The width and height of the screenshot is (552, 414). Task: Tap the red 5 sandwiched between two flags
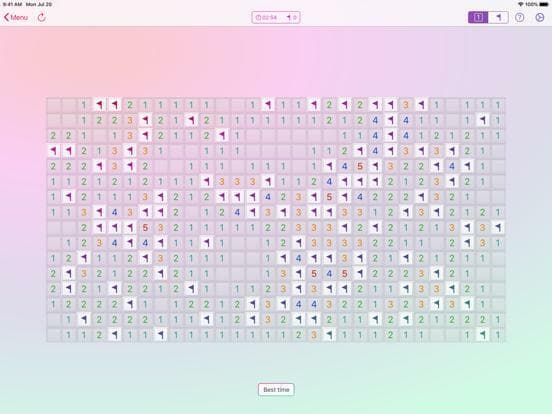coord(329,197)
